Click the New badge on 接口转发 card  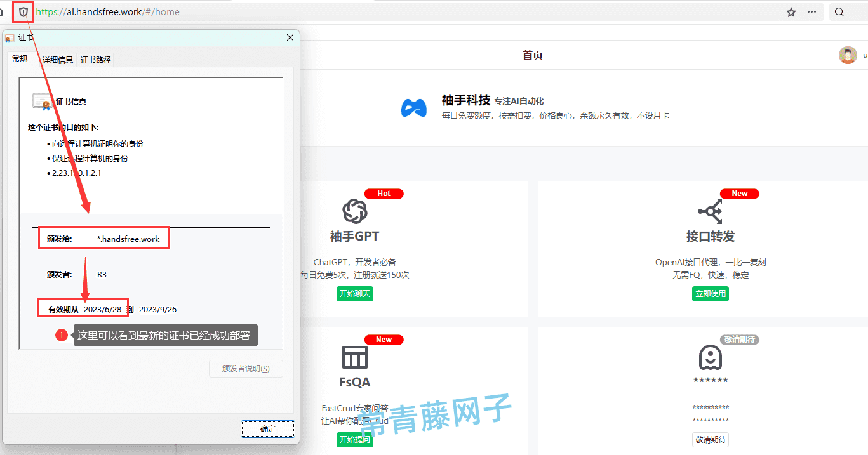point(740,194)
